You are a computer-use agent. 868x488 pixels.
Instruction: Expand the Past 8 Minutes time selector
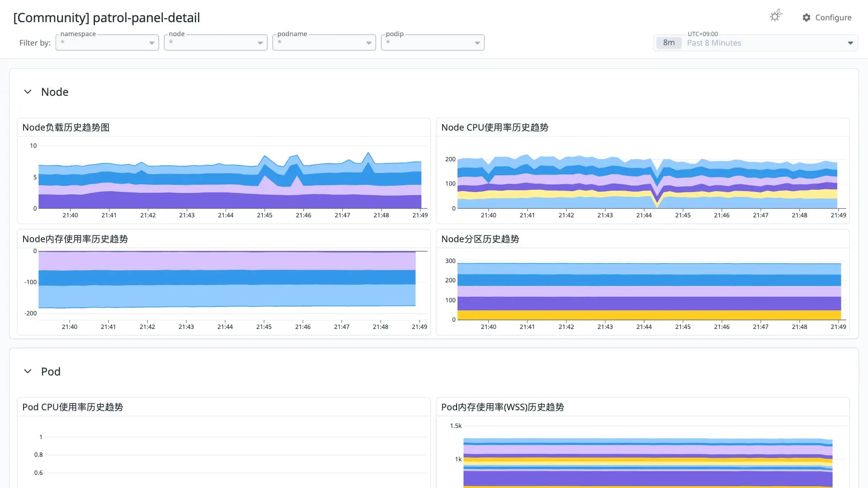coord(756,43)
